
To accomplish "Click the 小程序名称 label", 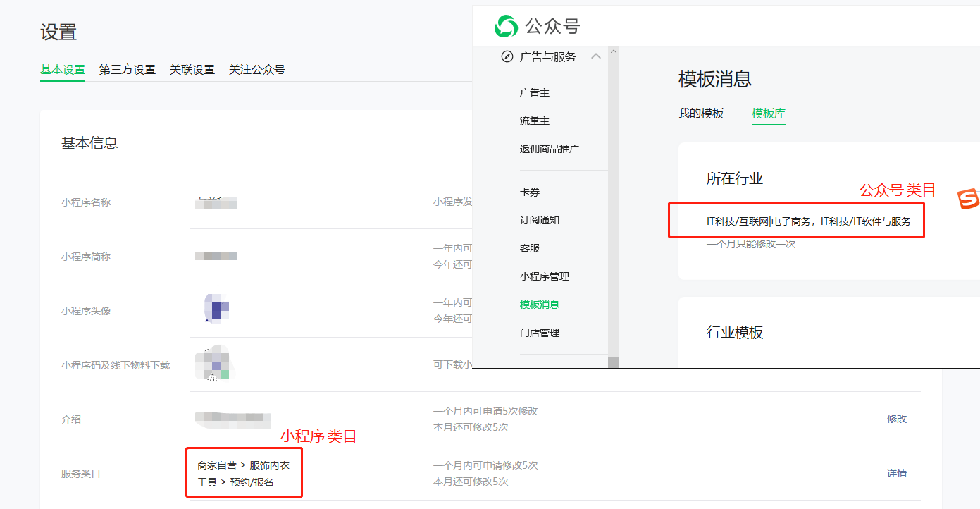I will click(x=86, y=202).
